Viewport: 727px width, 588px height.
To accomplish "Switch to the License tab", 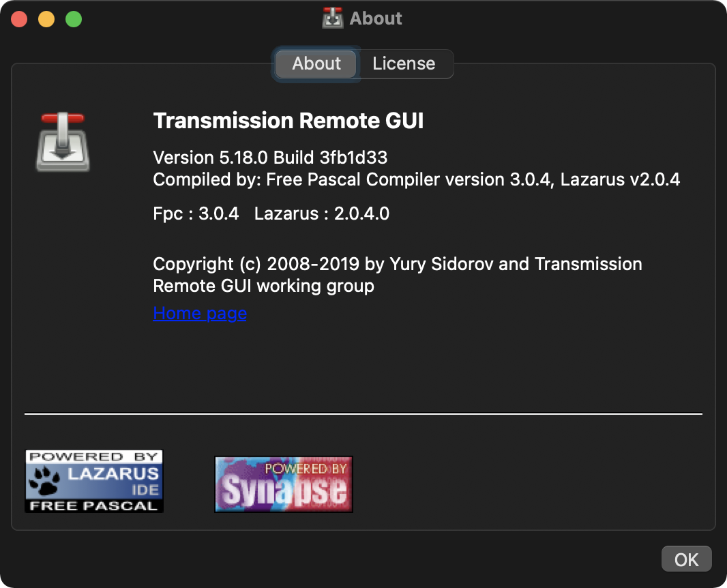I will tap(404, 63).
